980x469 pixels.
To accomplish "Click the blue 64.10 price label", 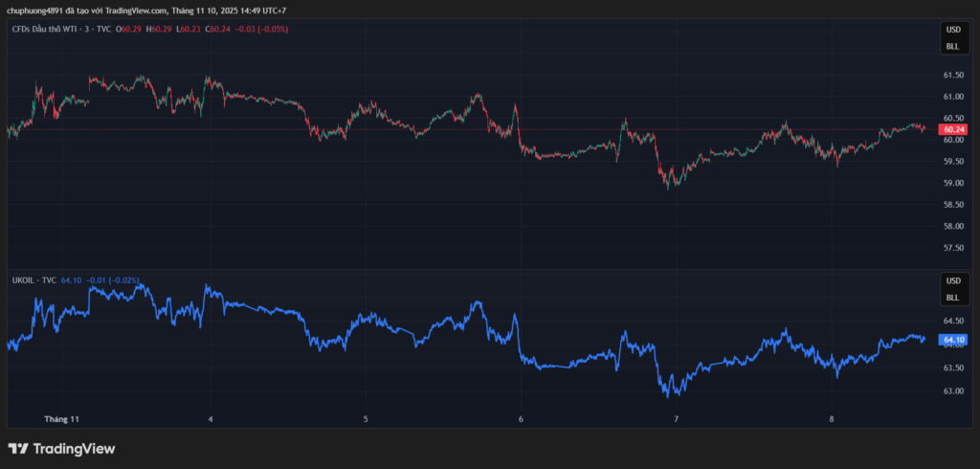I will click(953, 340).
